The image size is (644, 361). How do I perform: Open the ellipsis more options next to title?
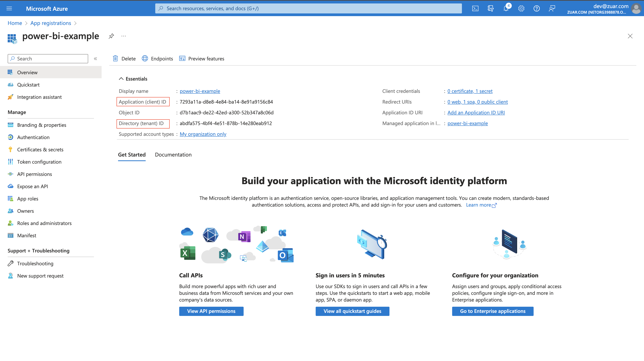click(123, 36)
